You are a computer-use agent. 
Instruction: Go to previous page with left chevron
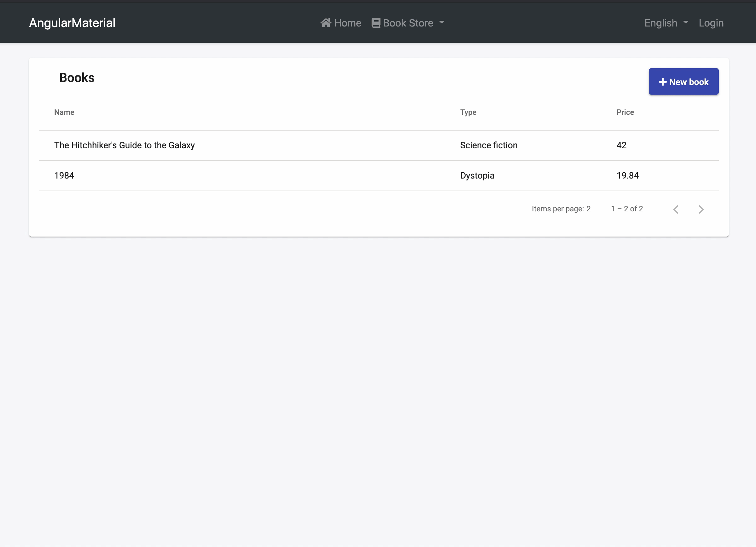pos(676,209)
